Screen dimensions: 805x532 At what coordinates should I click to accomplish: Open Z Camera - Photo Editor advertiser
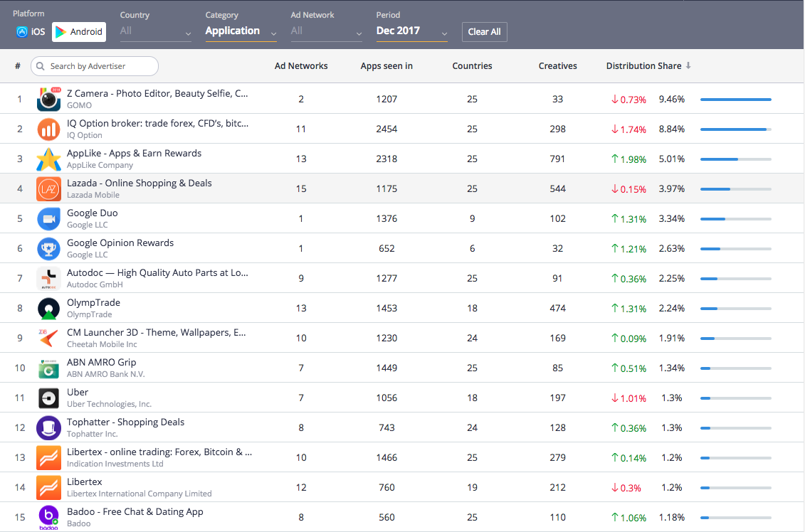point(157,93)
